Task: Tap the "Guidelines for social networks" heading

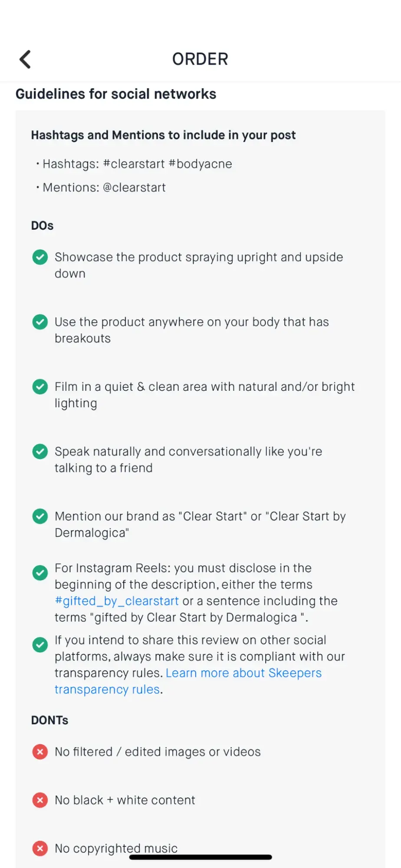Action: click(116, 94)
